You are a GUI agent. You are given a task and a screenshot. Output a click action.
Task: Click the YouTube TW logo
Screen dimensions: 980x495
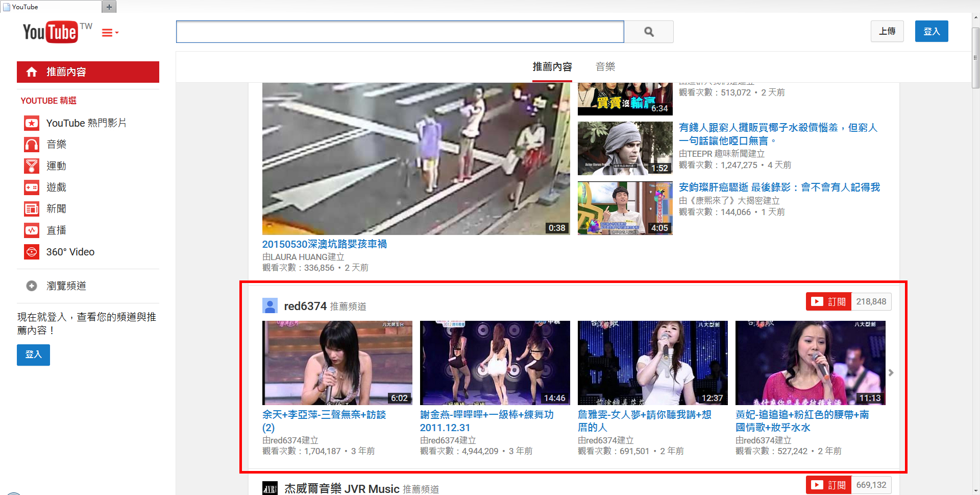(57, 32)
